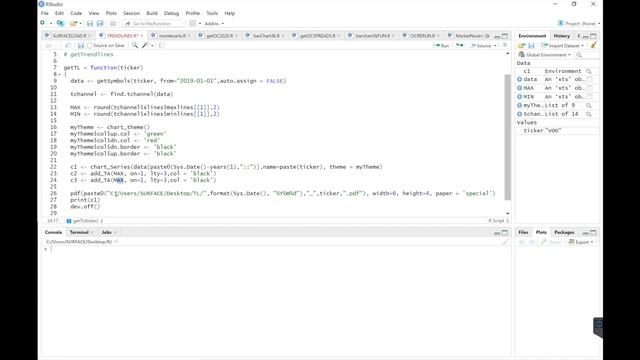Switch to the Files tab
Image resolution: width=640 pixels, height=360 pixels.
pyautogui.click(x=523, y=232)
